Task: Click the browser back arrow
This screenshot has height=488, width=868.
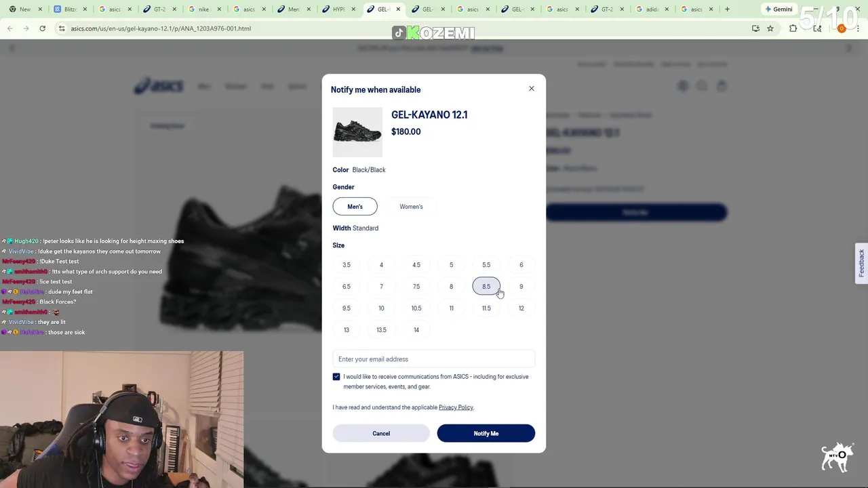Action: coord(10,28)
